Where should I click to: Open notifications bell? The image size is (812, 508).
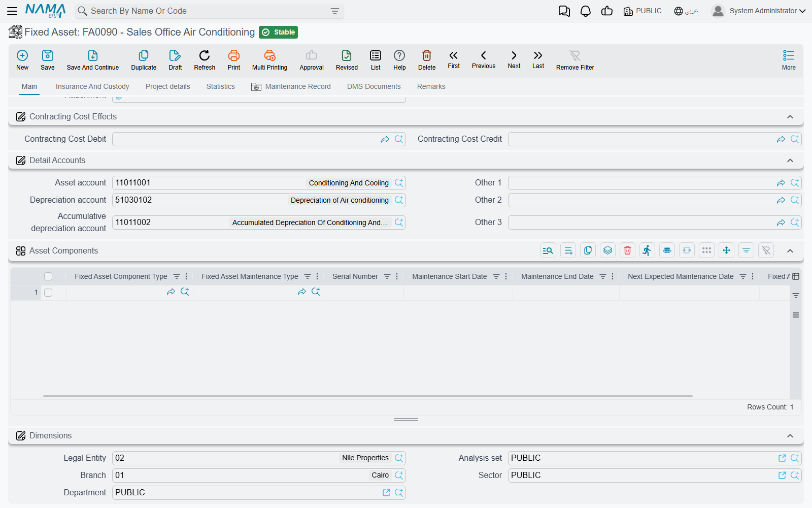point(586,11)
